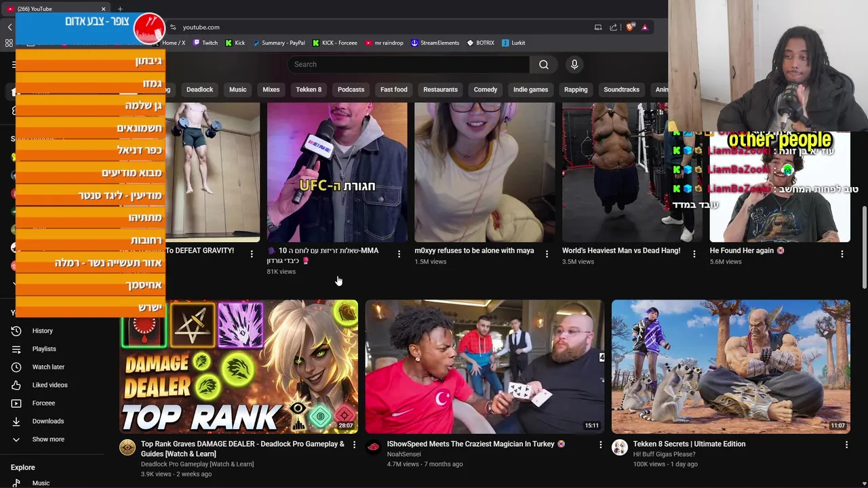Open mr raindrop bookmark

coord(384,43)
